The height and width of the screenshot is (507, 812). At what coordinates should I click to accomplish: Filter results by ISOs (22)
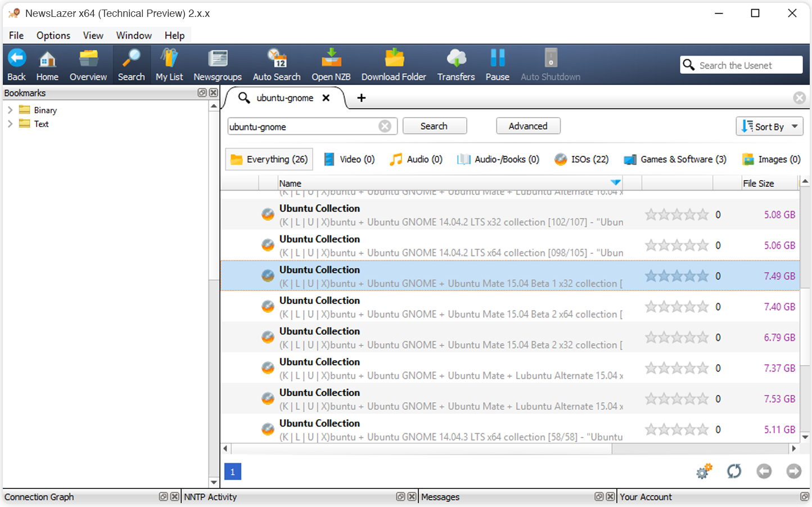click(x=581, y=159)
